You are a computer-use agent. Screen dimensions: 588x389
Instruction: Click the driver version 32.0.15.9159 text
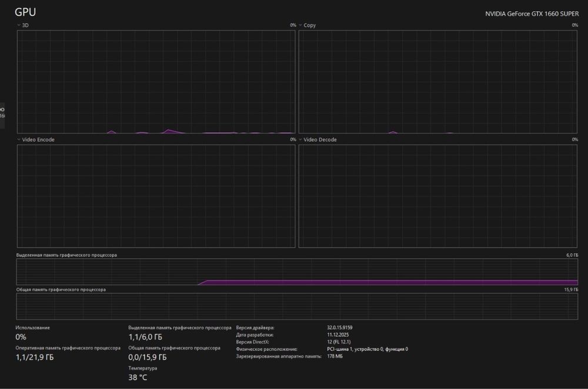[x=340, y=327]
